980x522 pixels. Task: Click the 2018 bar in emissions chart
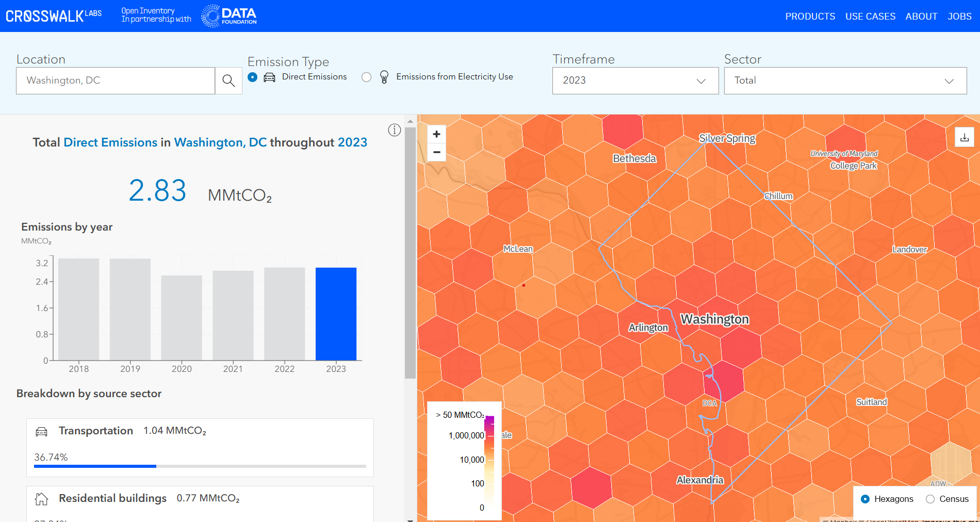(x=78, y=309)
